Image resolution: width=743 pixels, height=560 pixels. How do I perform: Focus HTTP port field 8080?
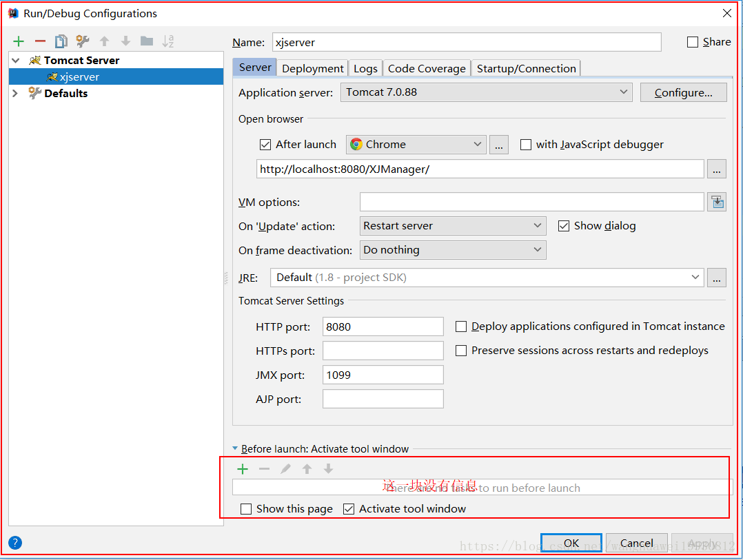383,326
